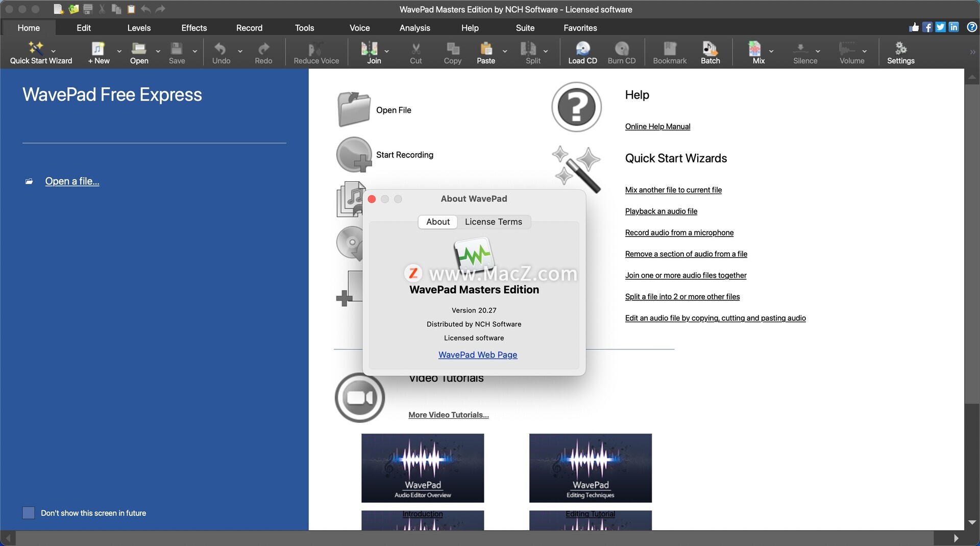Click the Paste toolbar icon
Image resolution: width=980 pixels, height=546 pixels.
pyautogui.click(x=485, y=49)
